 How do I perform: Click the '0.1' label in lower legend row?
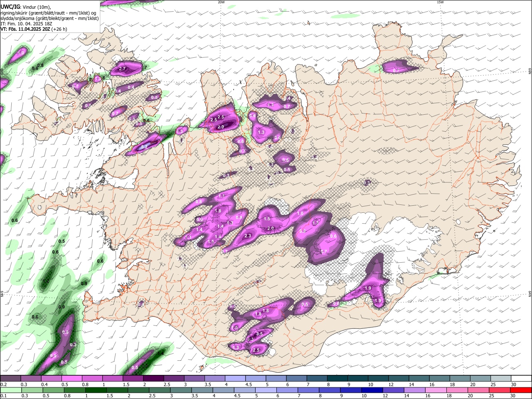coord(3,396)
